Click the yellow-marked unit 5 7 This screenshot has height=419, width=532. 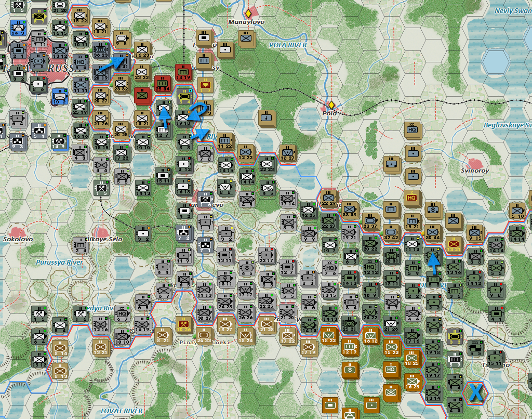(38, 17)
